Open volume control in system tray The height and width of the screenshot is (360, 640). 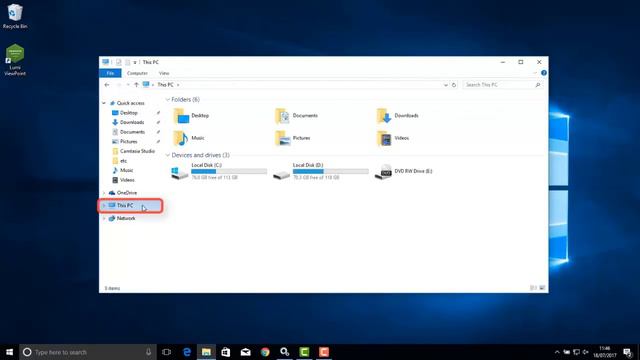coord(586,352)
